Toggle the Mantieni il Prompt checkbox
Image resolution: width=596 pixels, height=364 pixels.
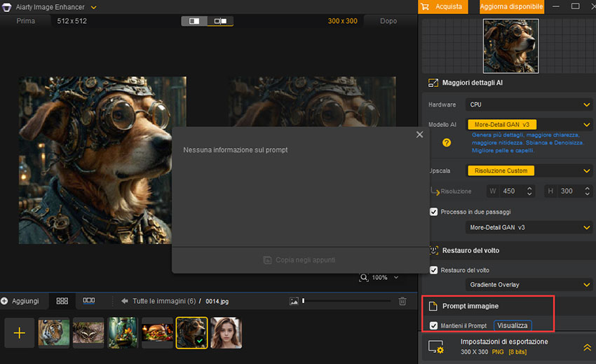433,325
